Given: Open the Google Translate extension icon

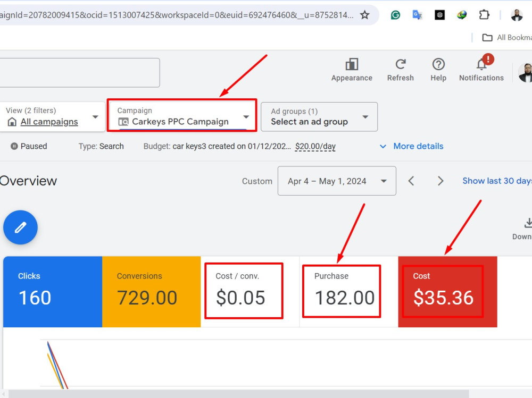Looking at the screenshot, I should point(417,15).
